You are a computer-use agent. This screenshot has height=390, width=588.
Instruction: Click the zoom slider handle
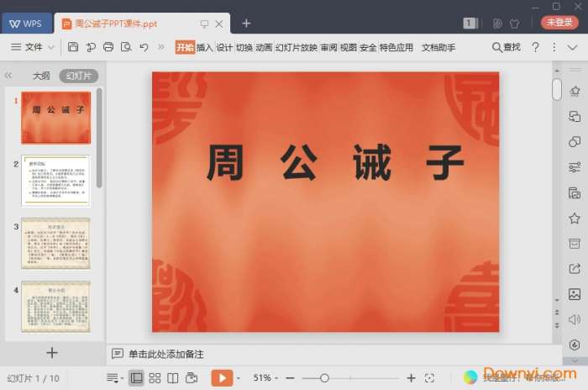click(325, 378)
